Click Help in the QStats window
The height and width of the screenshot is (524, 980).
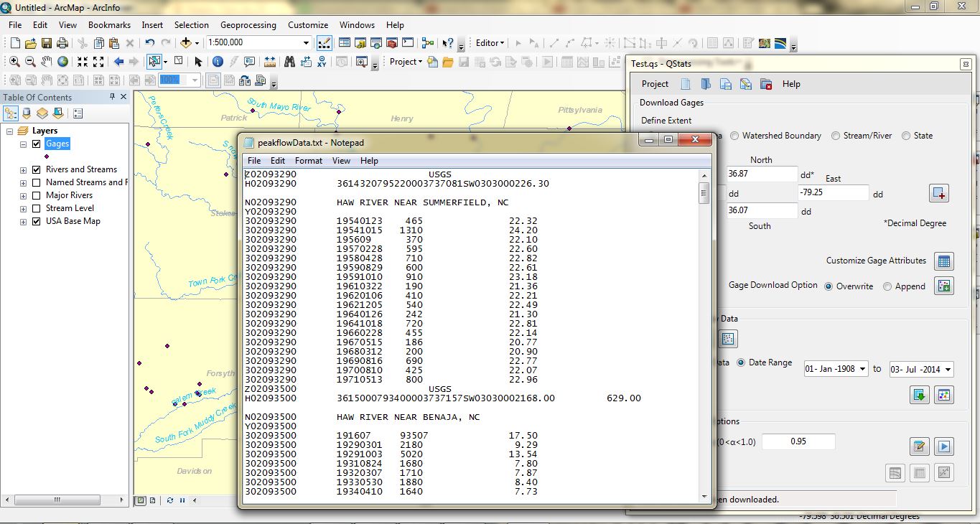click(x=791, y=84)
